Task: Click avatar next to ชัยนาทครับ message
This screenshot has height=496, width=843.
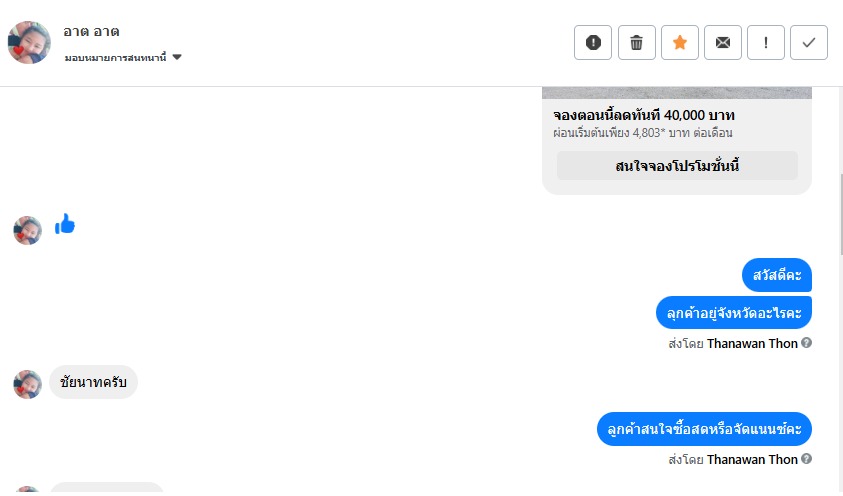Action: pyautogui.click(x=27, y=384)
